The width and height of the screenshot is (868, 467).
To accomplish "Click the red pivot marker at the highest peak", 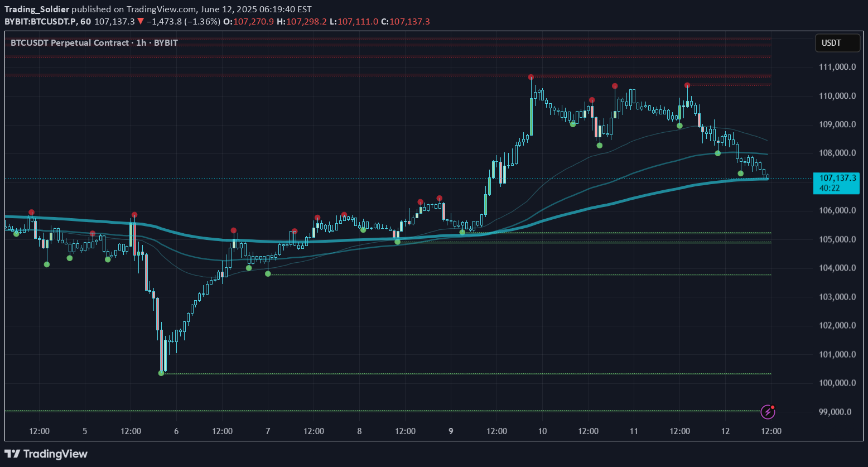I will (x=531, y=77).
